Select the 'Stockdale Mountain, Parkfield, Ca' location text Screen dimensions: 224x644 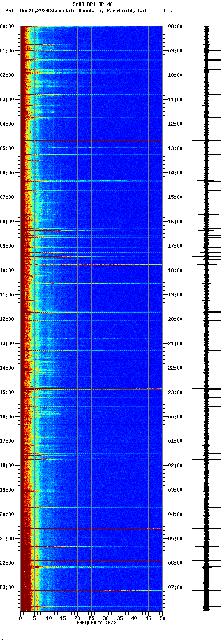(97, 11)
